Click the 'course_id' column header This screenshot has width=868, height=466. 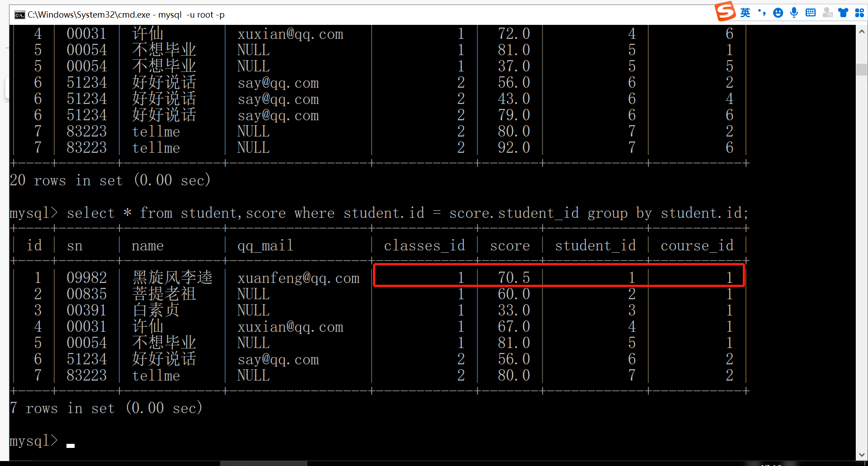coord(697,245)
